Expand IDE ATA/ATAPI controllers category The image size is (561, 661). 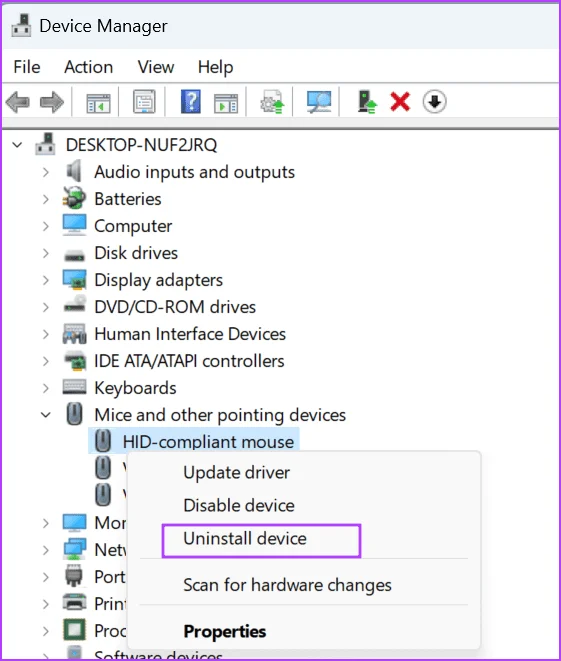point(46,361)
